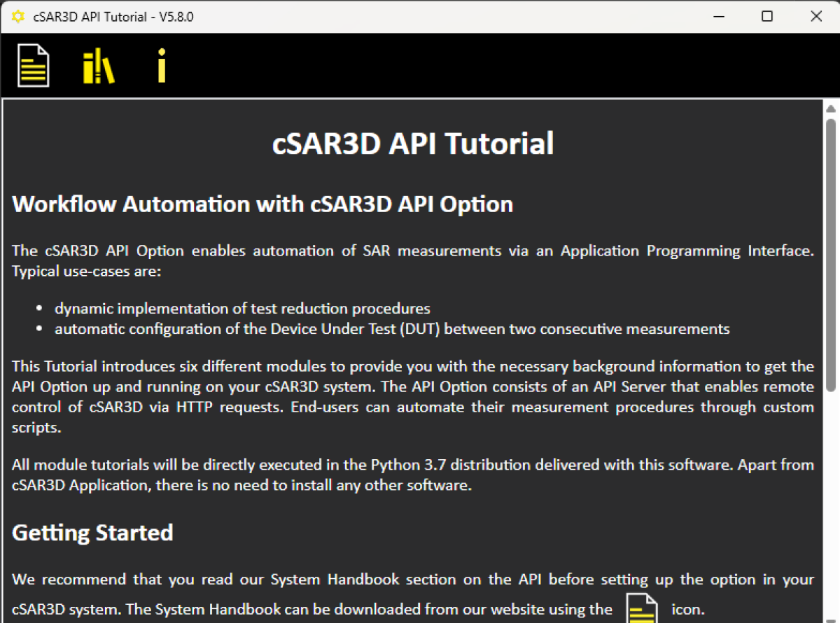Click the "Workflow Automation" section heading
This screenshot has width=840, height=623.
click(x=262, y=204)
